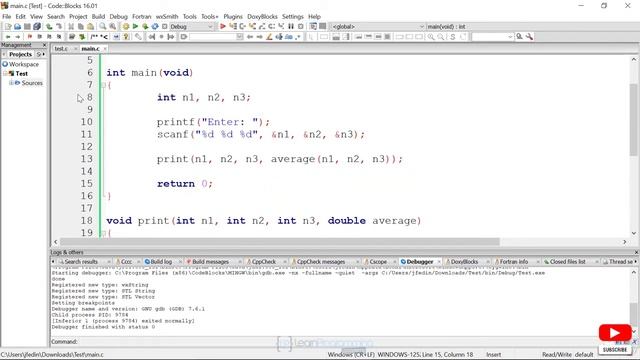This screenshot has width=640, height=360.
Task: Collapse the print function fold marker
Action: (103, 233)
